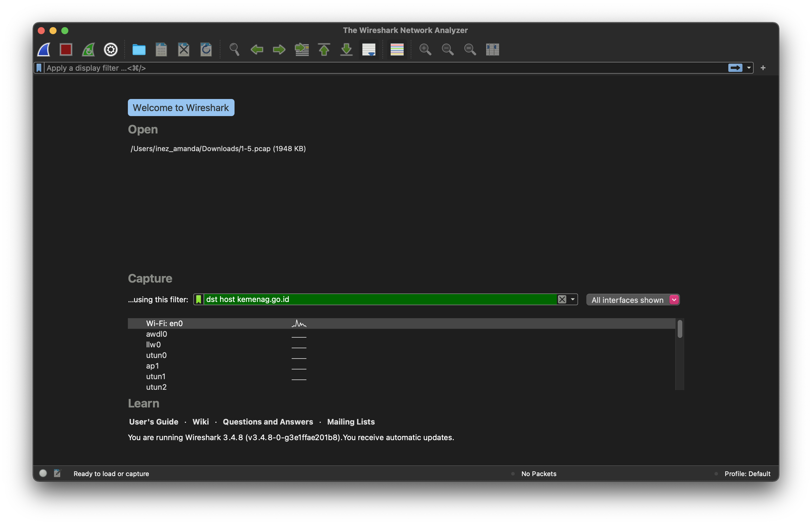Viewport: 812px width, 525px height.
Task: Toggle packet list colorize rules
Action: point(397,49)
